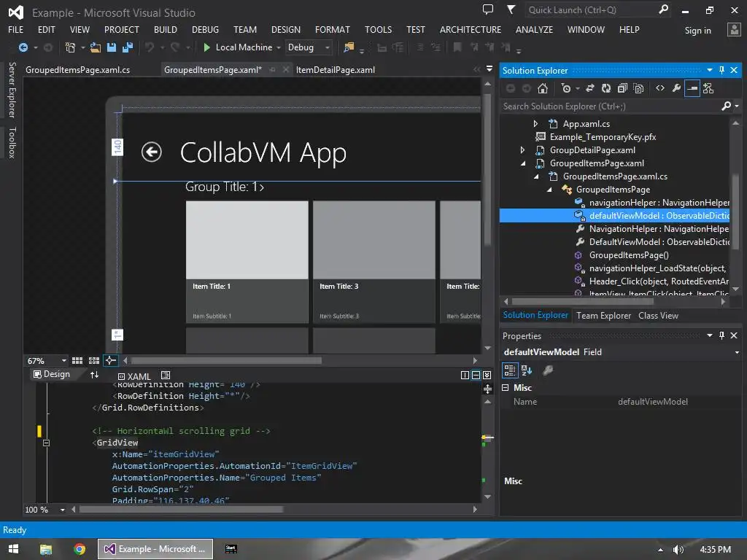Switch to horizontal split view

[476, 376]
